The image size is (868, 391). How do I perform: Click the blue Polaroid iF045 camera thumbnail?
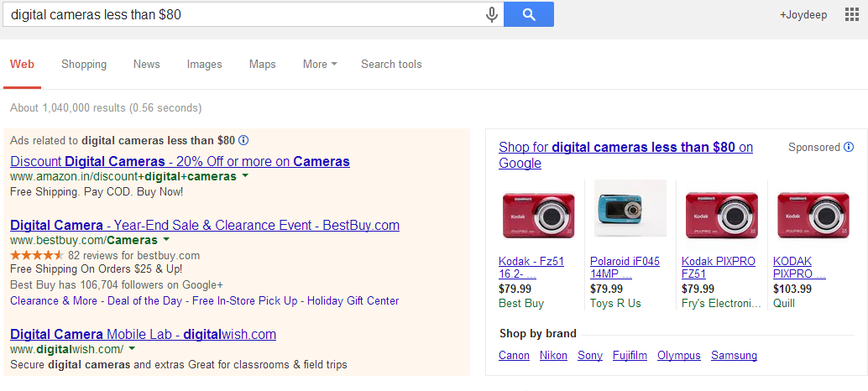[630, 208]
